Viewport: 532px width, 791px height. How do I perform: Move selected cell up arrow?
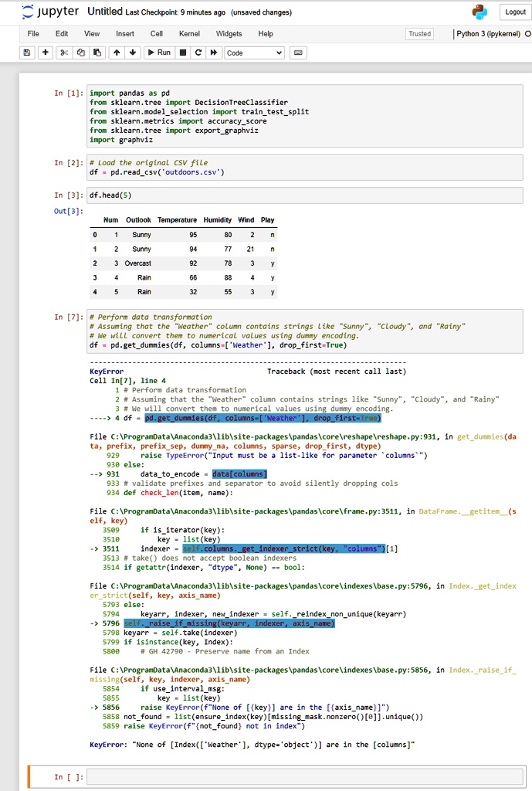pos(117,53)
